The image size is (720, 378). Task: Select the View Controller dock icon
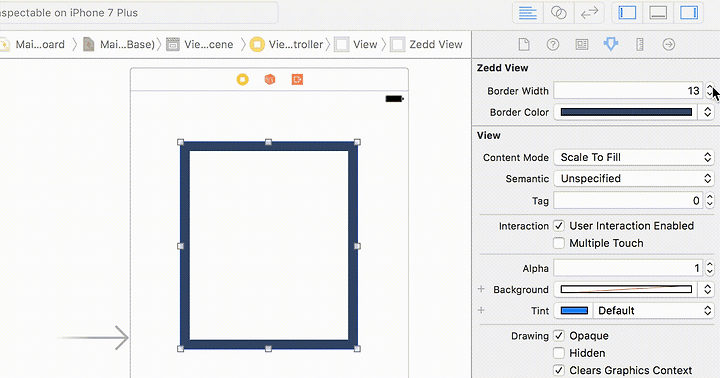(x=242, y=79)
